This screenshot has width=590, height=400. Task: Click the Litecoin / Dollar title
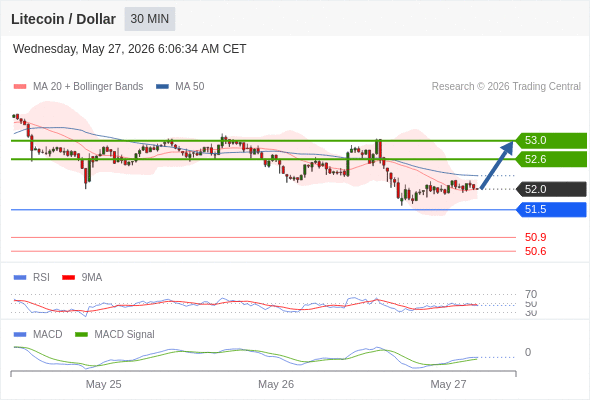point(63,19)
